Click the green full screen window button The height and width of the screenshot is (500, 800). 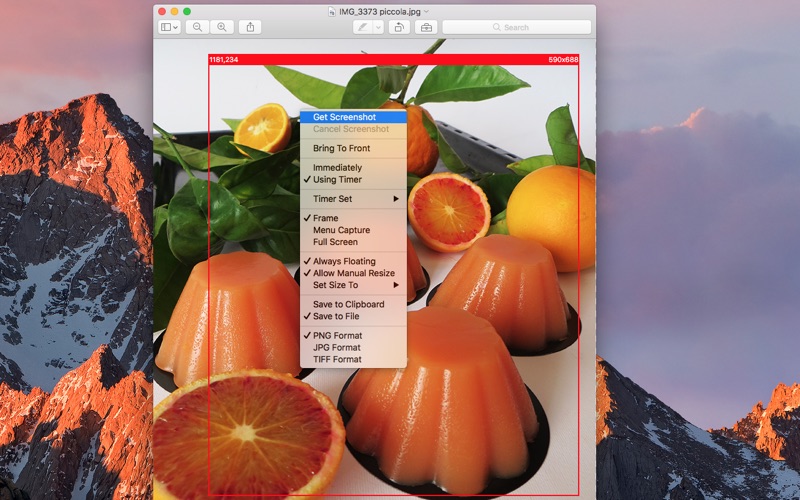click(x=187, y=11)
